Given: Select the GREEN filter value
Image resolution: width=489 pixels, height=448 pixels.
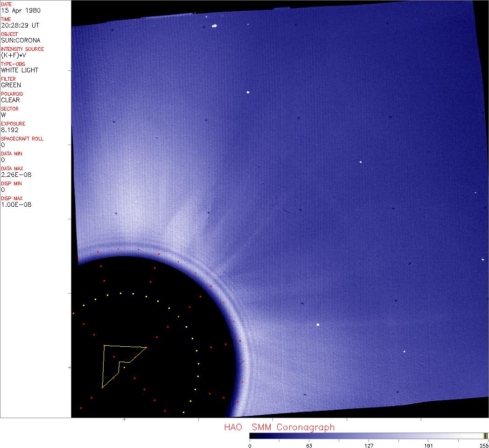Looking at the screenshot, I should click(11, 85).
